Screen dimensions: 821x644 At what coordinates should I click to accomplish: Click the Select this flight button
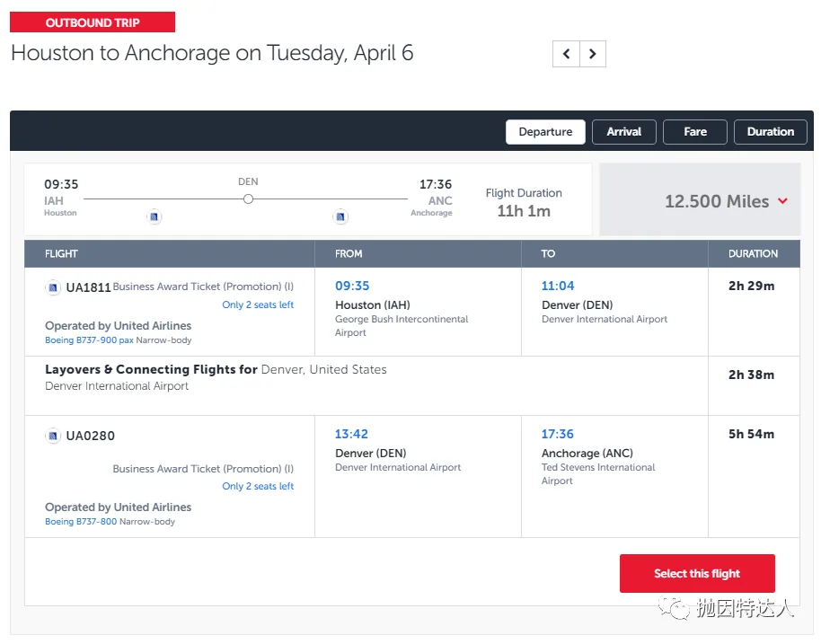tap(697, 573)
